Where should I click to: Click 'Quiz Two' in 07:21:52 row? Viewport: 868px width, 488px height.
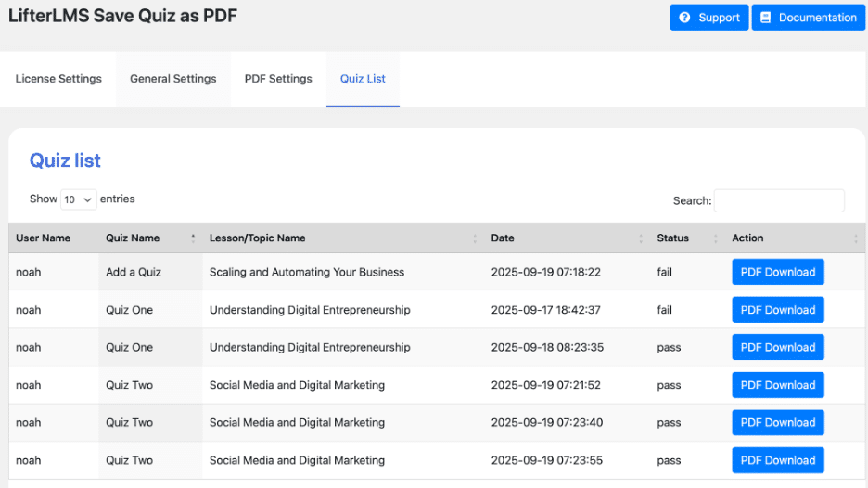pyautogui.click(x=129, y=385)
